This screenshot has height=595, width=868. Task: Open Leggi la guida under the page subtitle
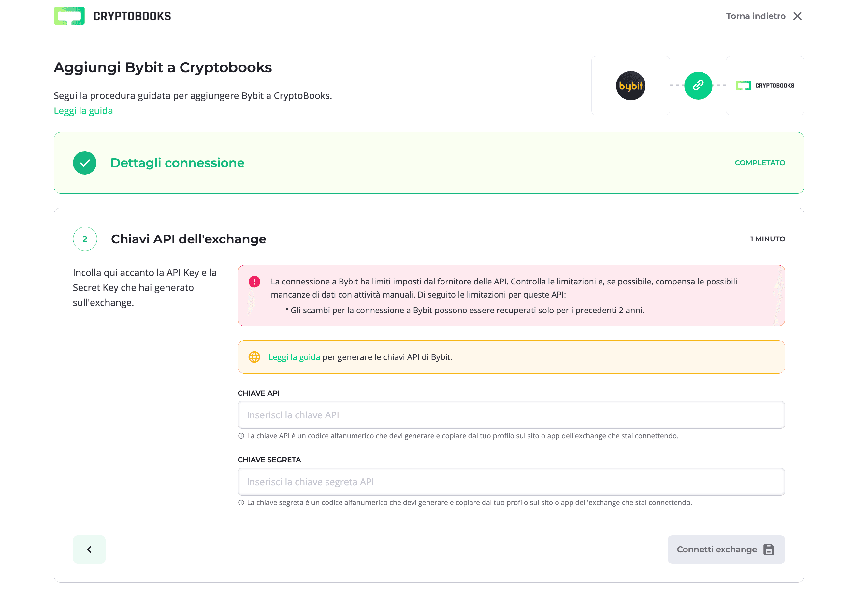coord(83,110)
